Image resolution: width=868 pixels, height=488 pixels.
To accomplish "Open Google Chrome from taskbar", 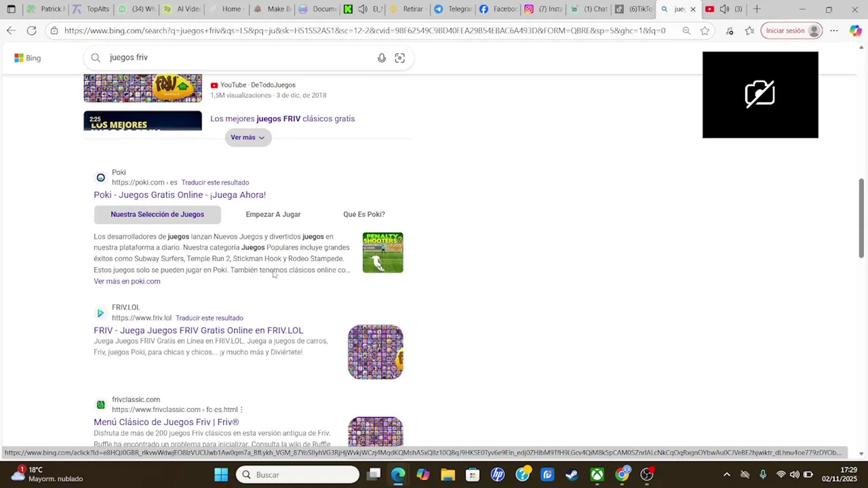I will pos(623,474).
